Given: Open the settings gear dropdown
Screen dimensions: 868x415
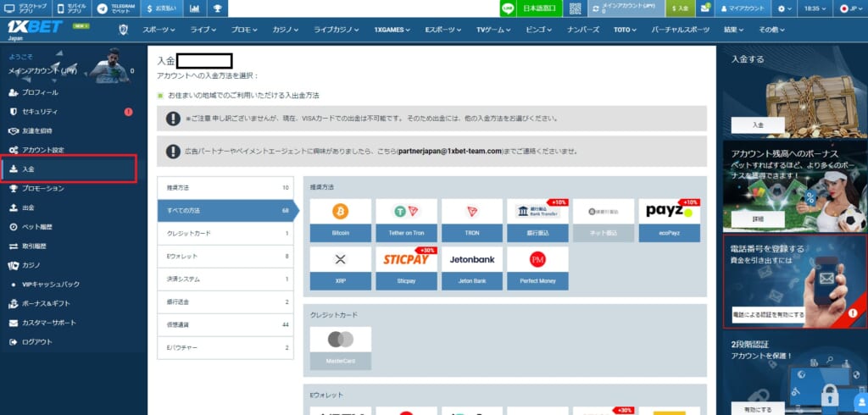Looking at the screenshot, I should click(x=784, y=8).
